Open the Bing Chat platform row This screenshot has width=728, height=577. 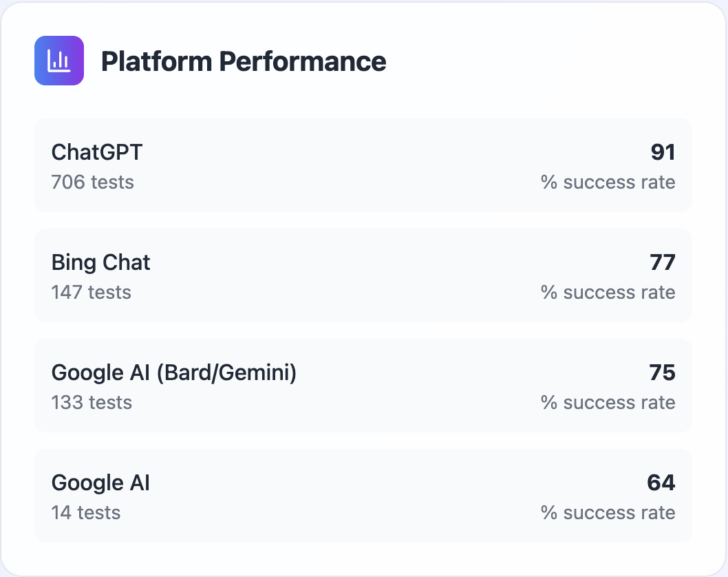(x=363, y=275)
